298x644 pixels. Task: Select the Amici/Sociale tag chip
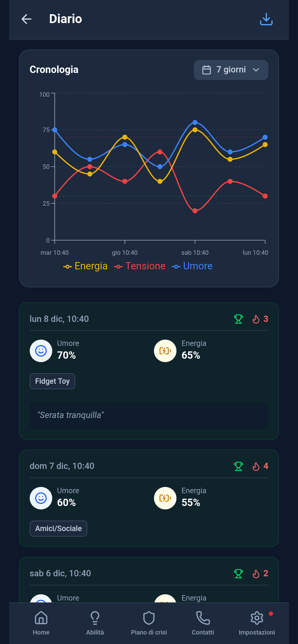(58, 528)
